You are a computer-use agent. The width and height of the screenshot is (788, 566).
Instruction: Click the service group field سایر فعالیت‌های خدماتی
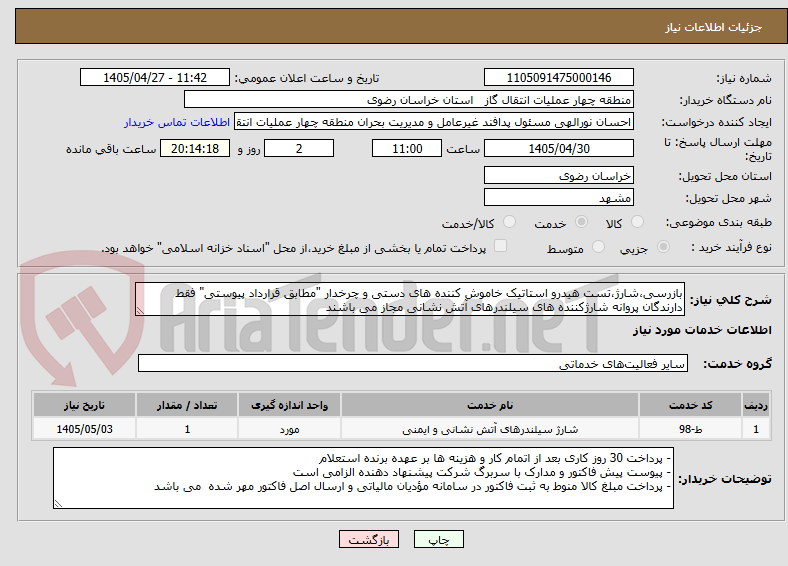click(x=413, y=363)
